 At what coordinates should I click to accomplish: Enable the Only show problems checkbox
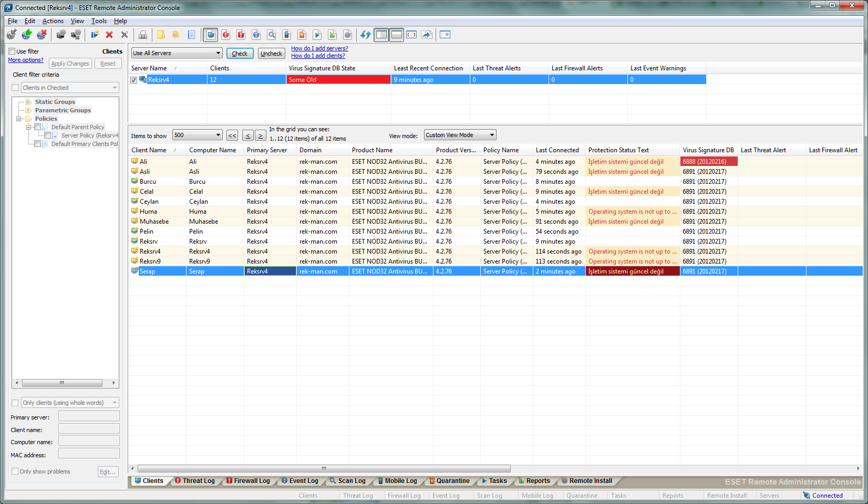15,471
